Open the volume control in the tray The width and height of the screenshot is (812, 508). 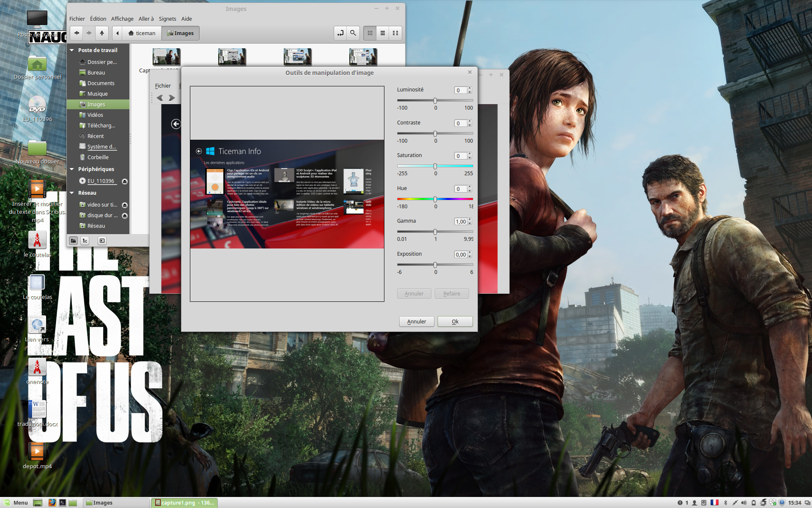744,502
